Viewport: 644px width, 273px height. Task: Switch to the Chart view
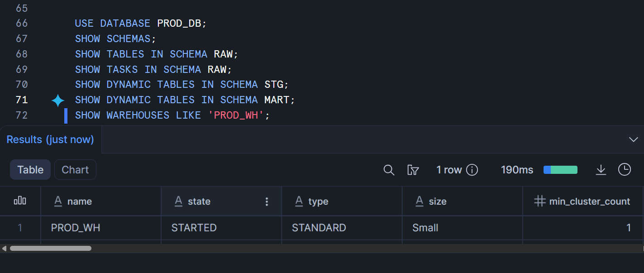pyautogui.click(x=75, y=170)
